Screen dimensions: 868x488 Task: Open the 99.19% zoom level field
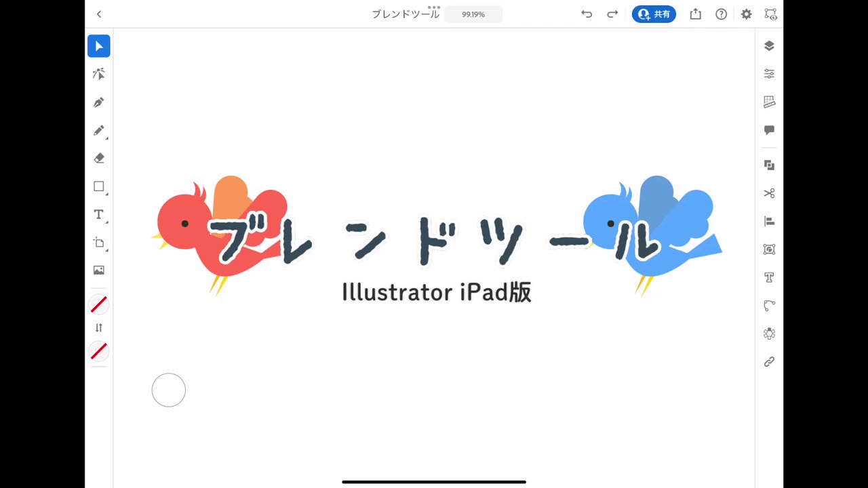473,14
